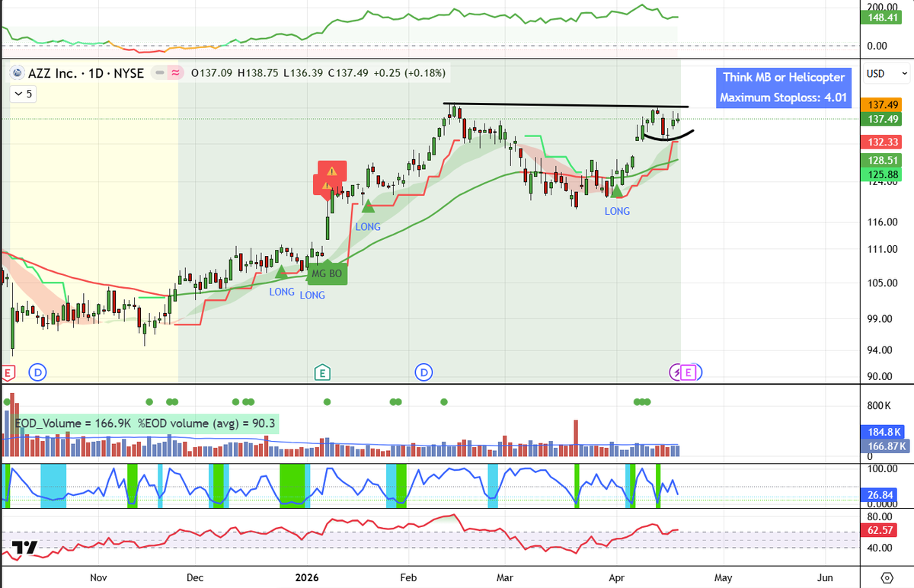
Task: Click the blue 184.8K volume label
Action: tap(884, 433)
